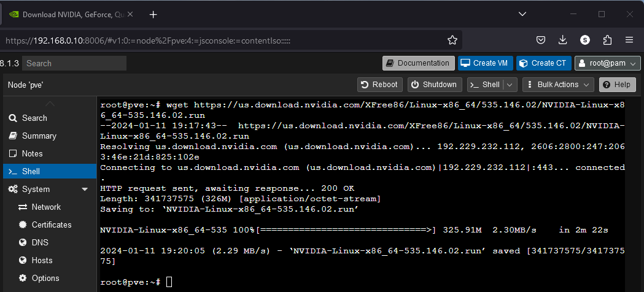Image resolution: width=644 pixels, height=292 pixels.
Task: Open node Shell from the toolbar
Action: [x=486, y=85]
